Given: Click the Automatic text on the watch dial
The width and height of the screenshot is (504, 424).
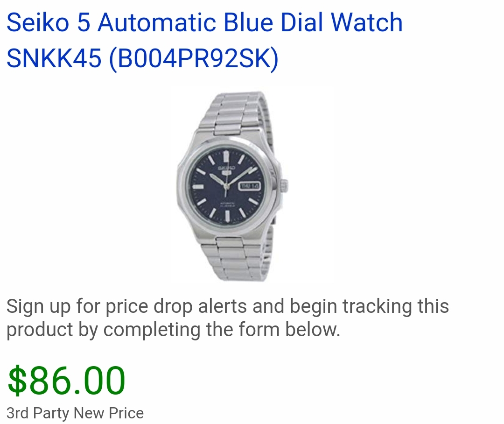Looking at the screenshot, I should pos(227,204).
